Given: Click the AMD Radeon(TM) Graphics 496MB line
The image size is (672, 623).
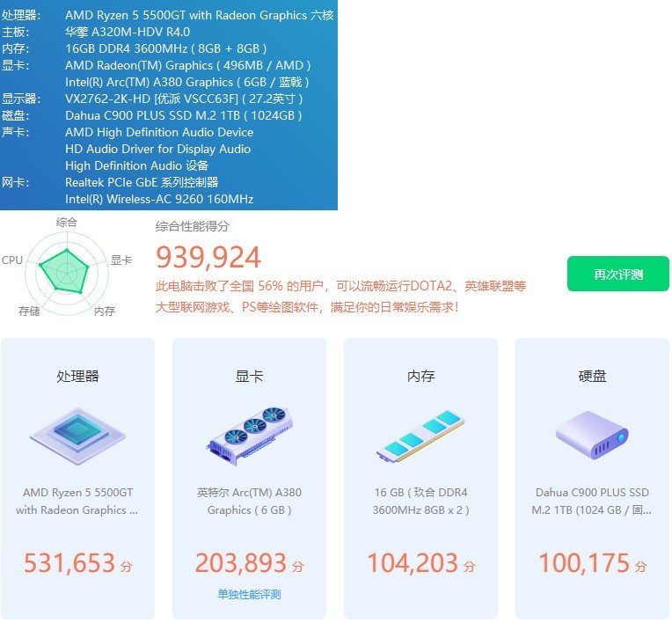Looking at the screenshot, I should 187,65.
